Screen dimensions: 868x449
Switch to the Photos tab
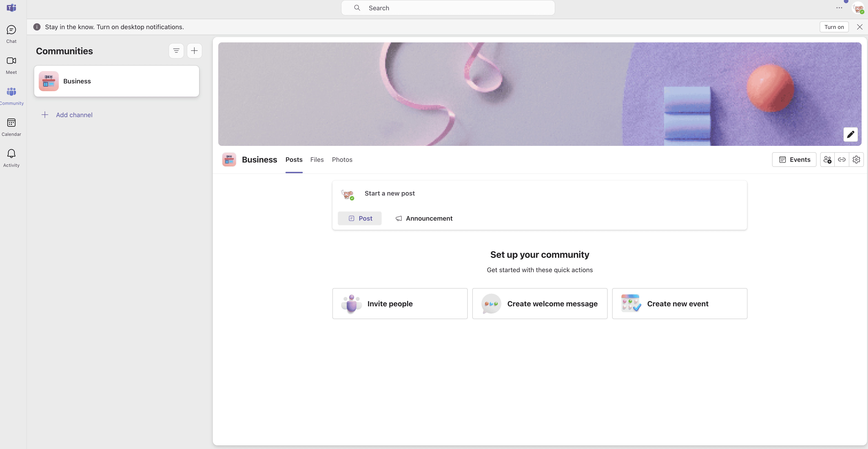[342, 160]
